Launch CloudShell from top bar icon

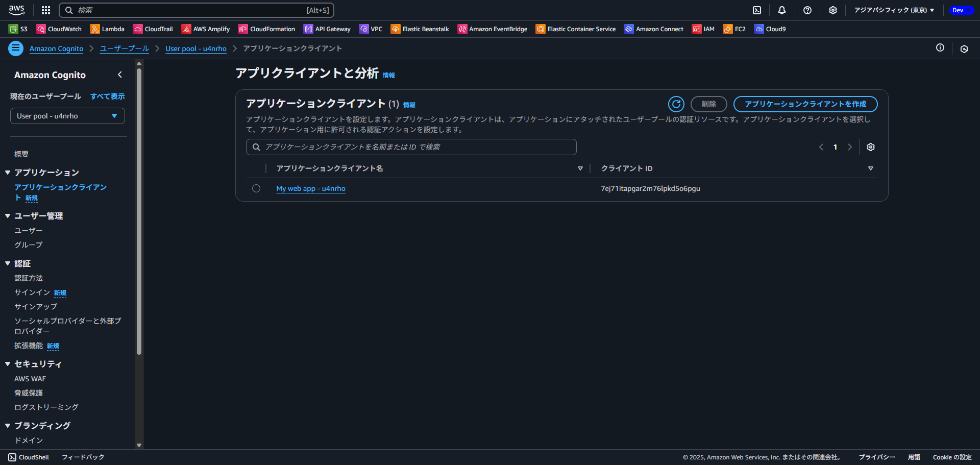(x=757, y=10)
